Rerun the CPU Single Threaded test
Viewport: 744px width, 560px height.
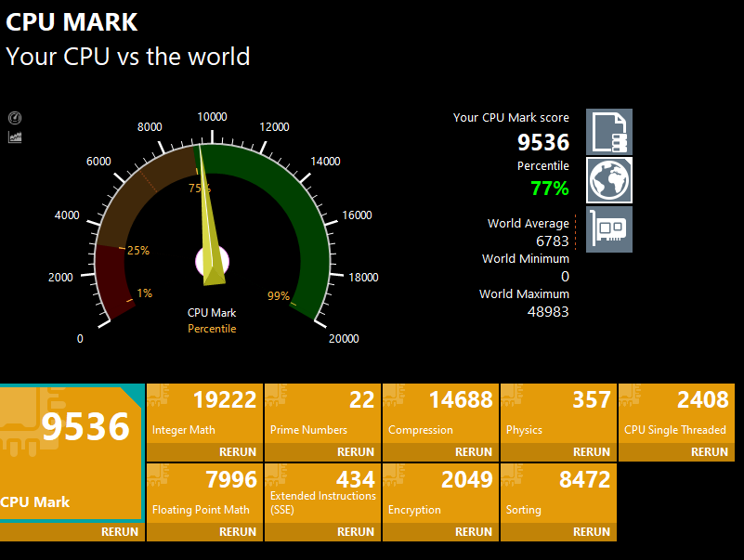click(x=710, y=452)
